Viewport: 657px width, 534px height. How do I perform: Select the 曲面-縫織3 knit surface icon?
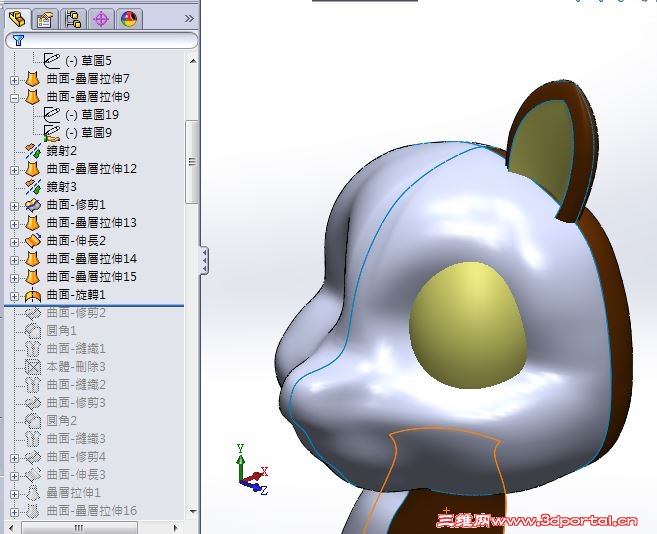(x=33, y=438)
